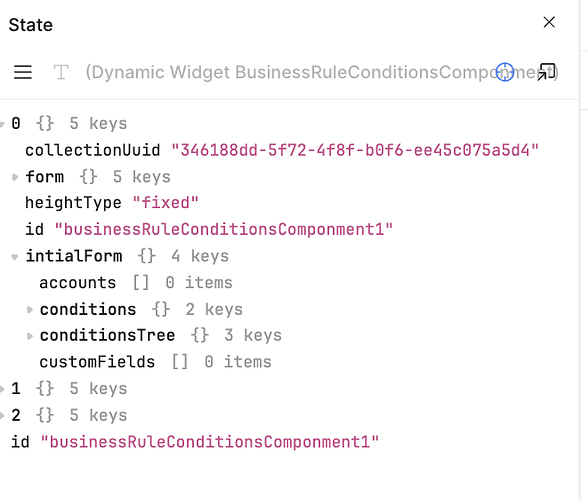
Task: Collapse the item 0 object
Action: tap(2, 124)
